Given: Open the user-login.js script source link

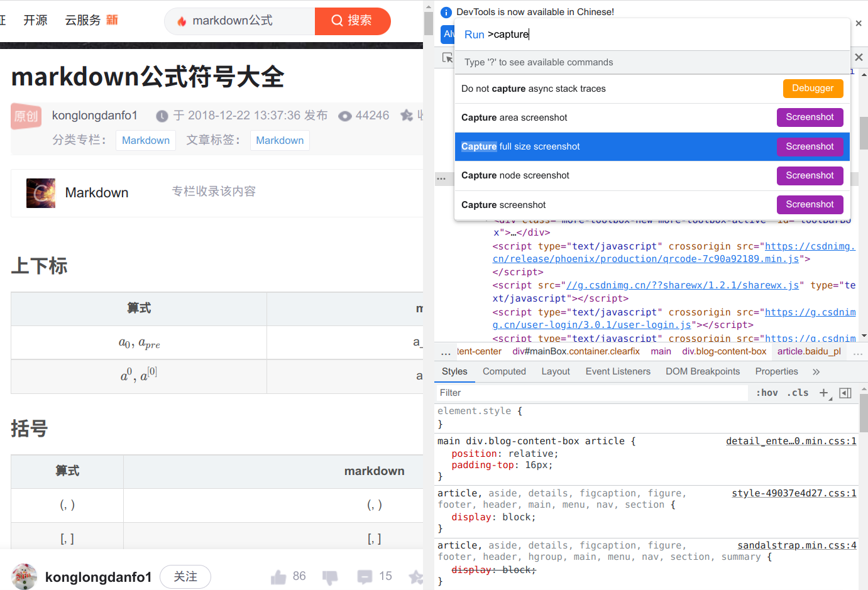Looking at the screenshot, I should (674, 319).
